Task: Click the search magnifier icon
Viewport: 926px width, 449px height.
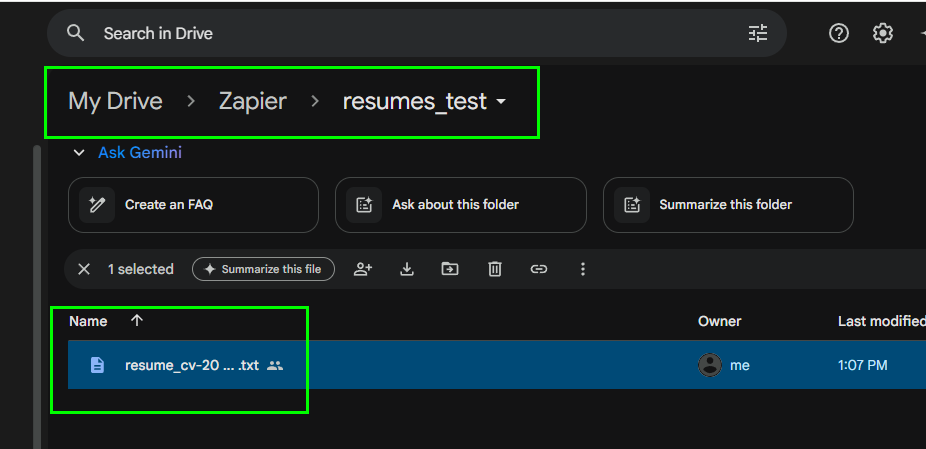Action: click(x=76, y=33)
